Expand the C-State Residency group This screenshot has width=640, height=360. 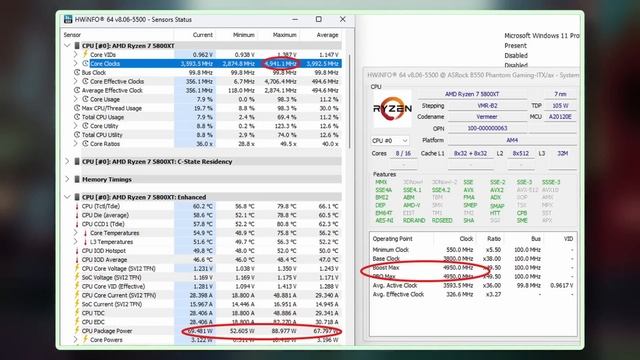tap(67, 162)
